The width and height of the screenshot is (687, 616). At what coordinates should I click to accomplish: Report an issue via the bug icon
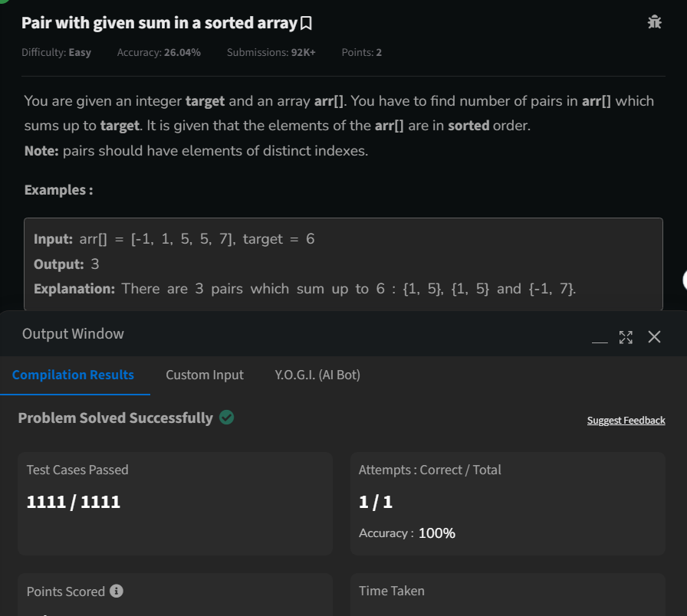(654, 22)
